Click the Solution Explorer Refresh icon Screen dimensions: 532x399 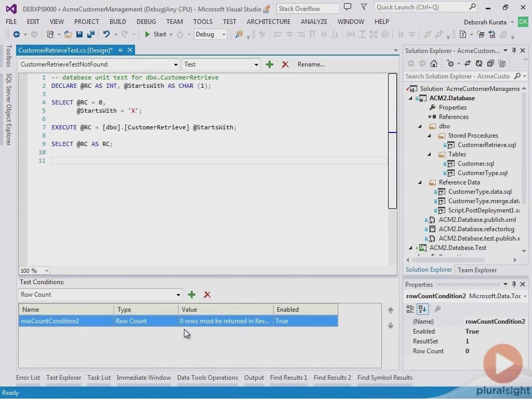(478, 63)
